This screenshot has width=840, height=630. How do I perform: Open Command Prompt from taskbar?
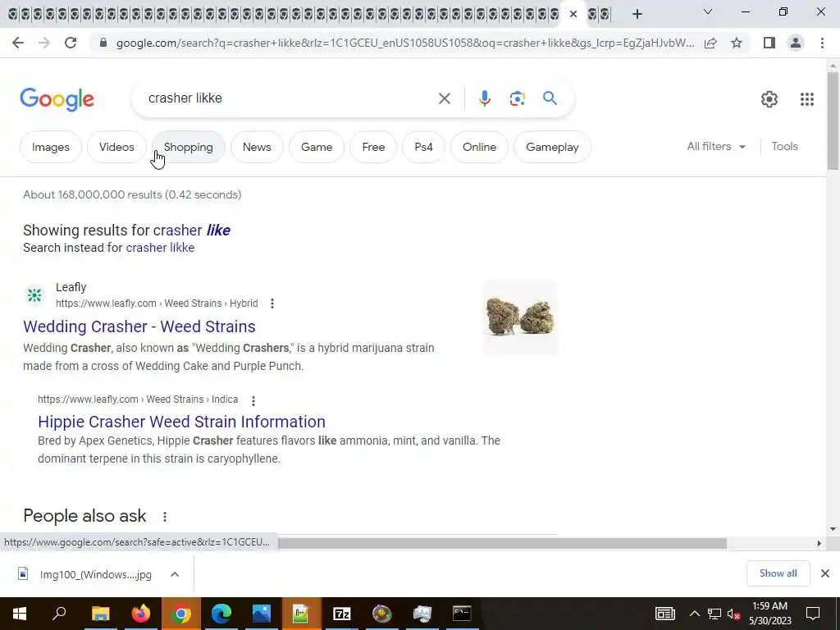point(462,614)
